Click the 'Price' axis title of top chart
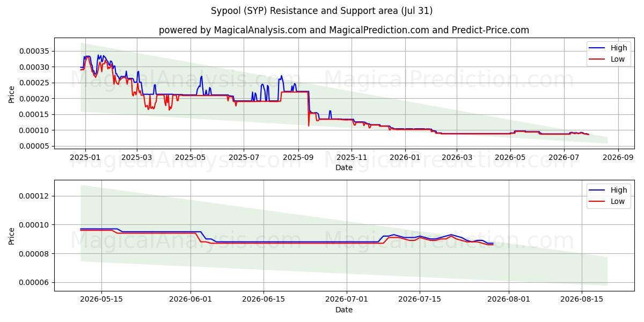Viewport: 644px width, 322px height. [12, 94]
